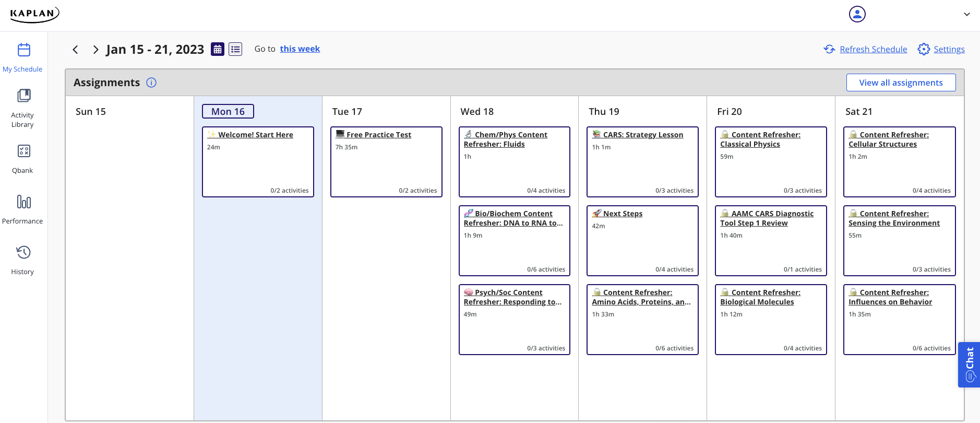
Task: Open the Activity Library sidebar icon
Action: pyautogui.click(x=23, y=96)
